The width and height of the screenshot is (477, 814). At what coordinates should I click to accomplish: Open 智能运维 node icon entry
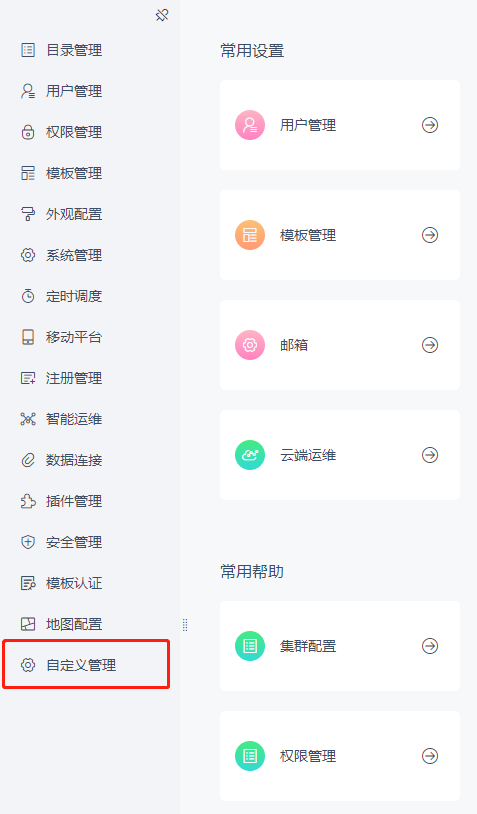[x=28, y=419]
